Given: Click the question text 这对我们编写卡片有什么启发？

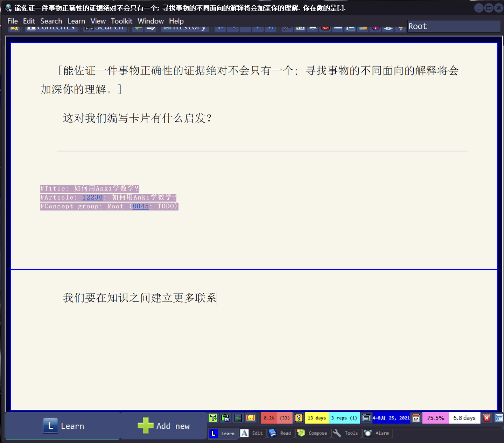Looking at the screenshot, I should click(138, 118).
